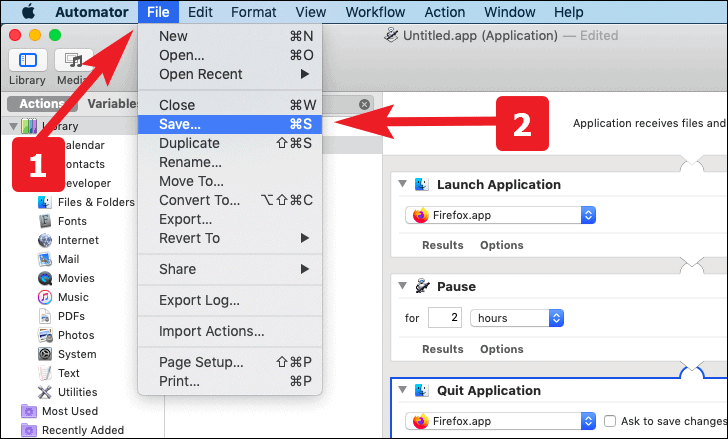
Task: Open the Most Used smart folder icon
Action: [29, 411]
